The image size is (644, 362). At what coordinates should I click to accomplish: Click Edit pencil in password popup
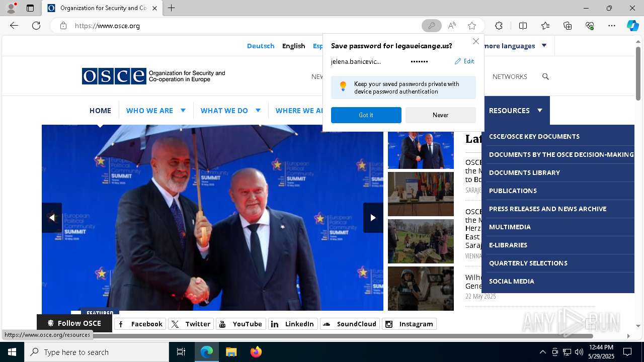[x=464, y=61]
